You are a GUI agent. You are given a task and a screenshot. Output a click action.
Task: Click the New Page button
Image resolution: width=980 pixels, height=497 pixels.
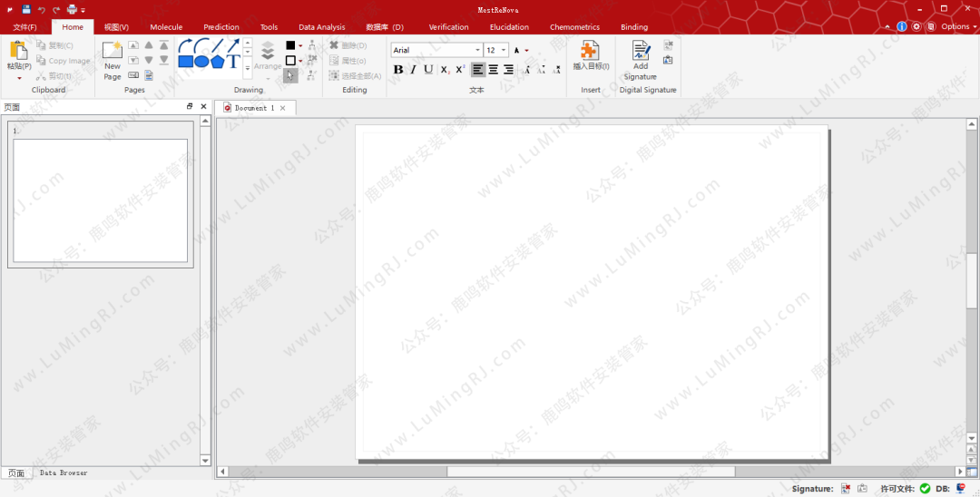point(112,60)
